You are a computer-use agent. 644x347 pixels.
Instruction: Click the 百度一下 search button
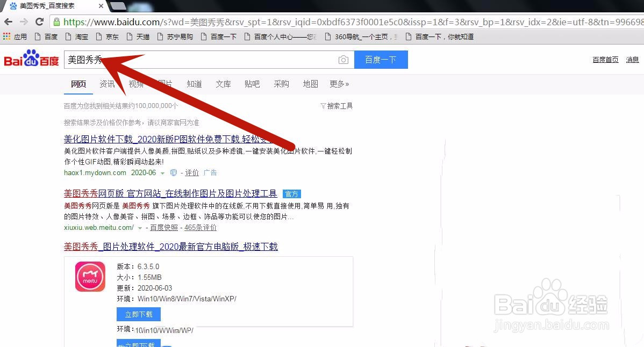[x=381, y=60]
